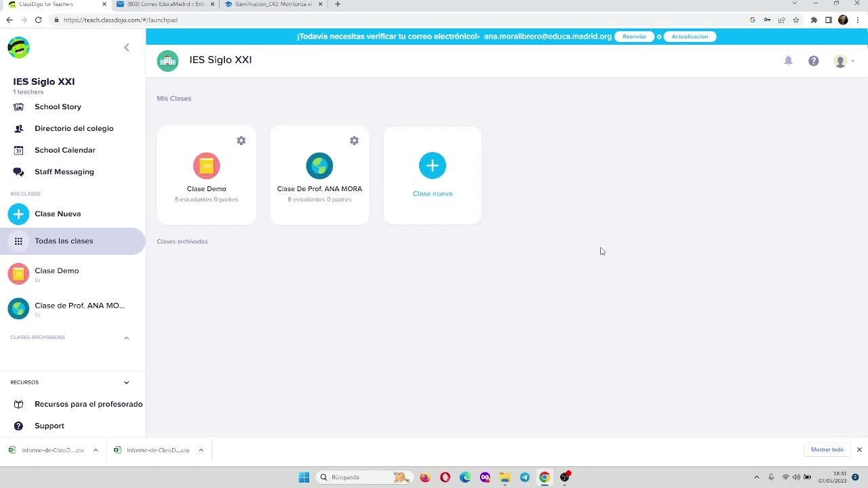Click the address bar URL

pyautogui.click(x=121, y=20)
